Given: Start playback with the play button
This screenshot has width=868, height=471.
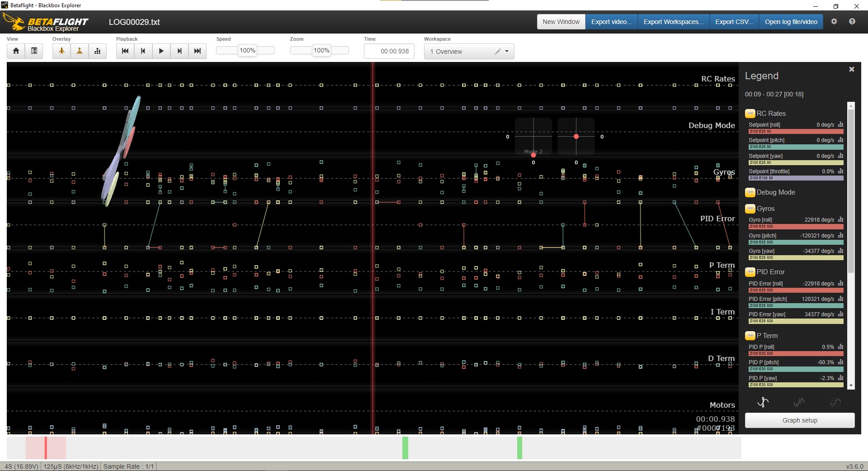Looking at the screenshot, I should [161, 51].
